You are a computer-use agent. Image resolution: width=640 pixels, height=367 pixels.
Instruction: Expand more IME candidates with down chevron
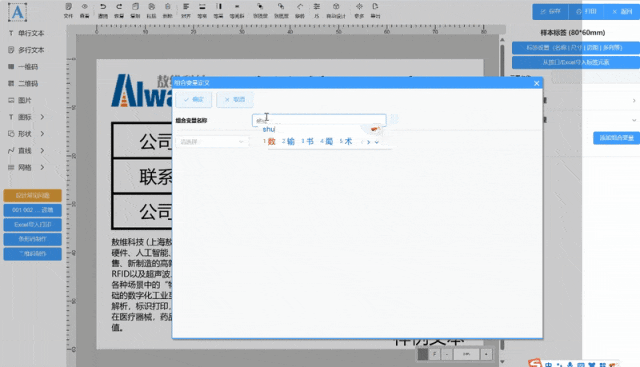(377, 142)
